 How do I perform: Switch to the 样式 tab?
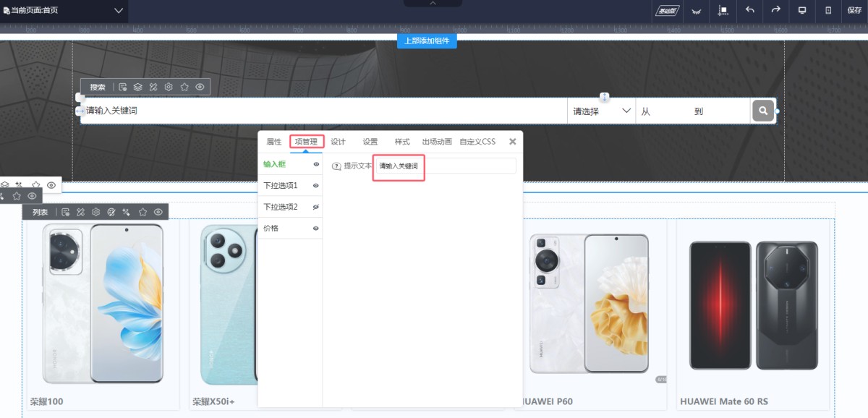click(x=402, y=142)
